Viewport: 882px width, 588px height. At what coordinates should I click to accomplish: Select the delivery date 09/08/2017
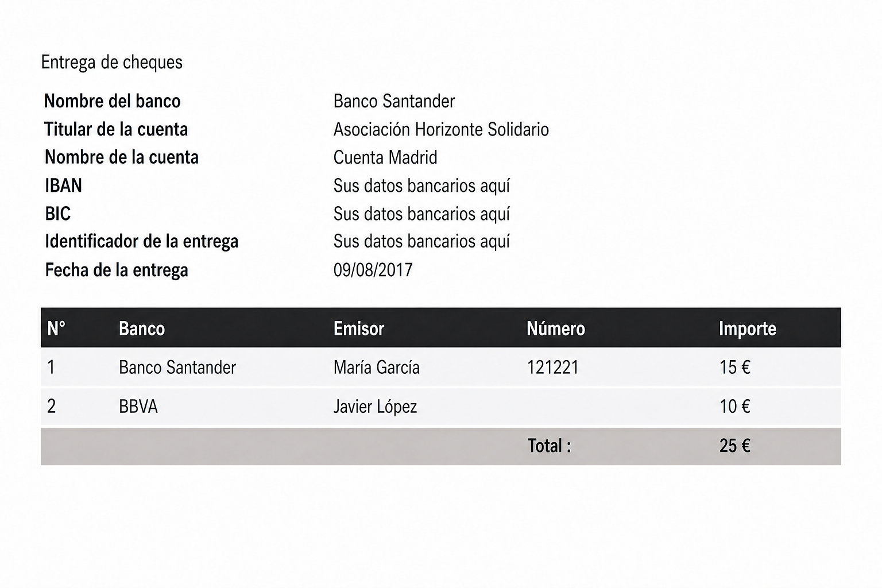tap(373, 270)
